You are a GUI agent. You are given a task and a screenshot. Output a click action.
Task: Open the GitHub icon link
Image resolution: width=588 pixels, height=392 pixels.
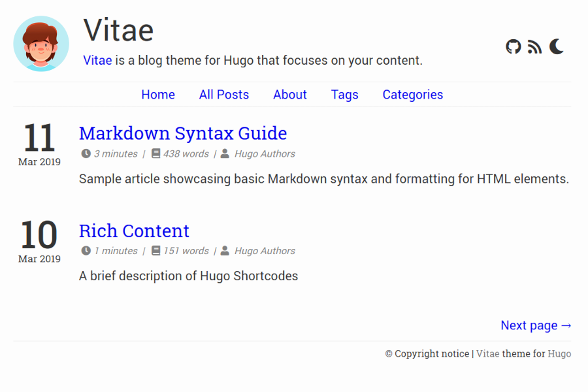(x=514, y=46)
